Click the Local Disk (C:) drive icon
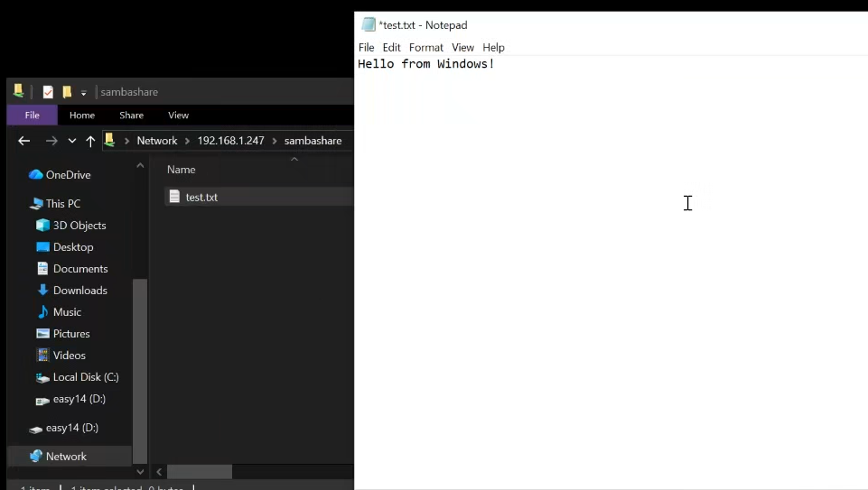 42,377
